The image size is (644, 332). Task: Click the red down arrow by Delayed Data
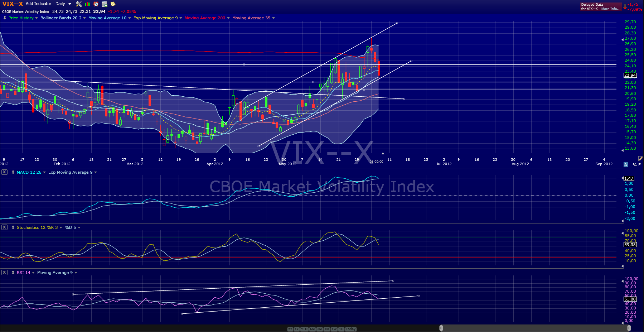tap(625, 7)
